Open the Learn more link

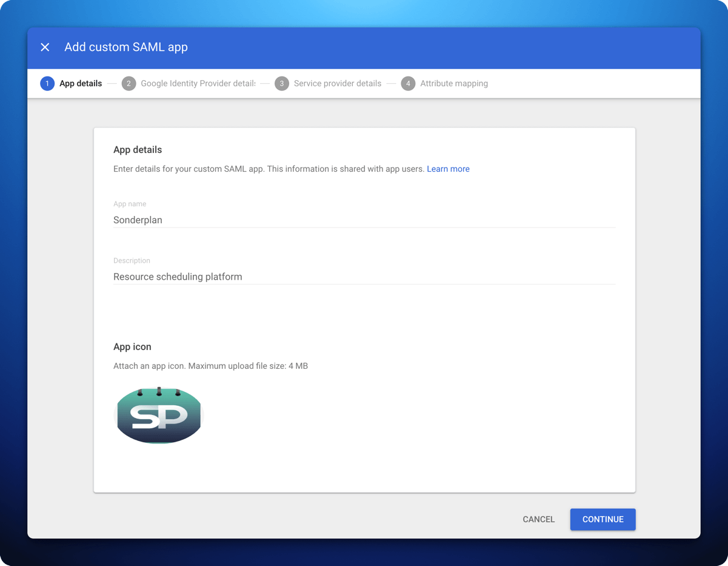pos(448,169)
